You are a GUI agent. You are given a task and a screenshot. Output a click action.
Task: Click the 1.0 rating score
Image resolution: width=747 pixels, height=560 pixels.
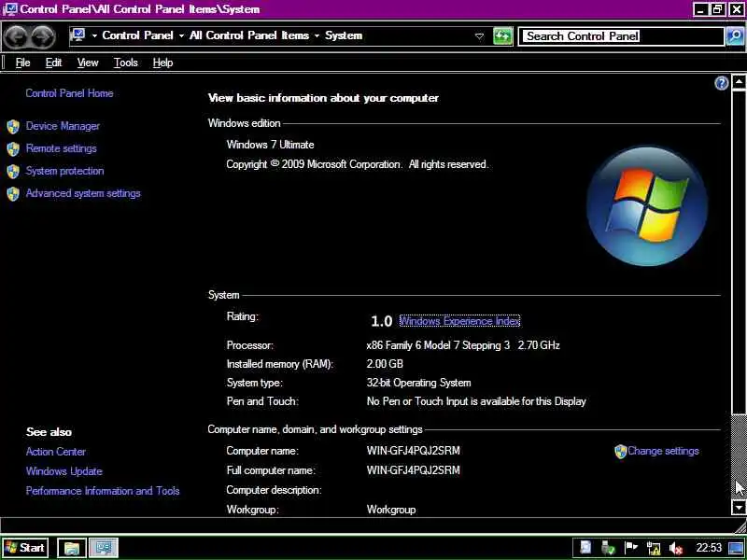381,321
